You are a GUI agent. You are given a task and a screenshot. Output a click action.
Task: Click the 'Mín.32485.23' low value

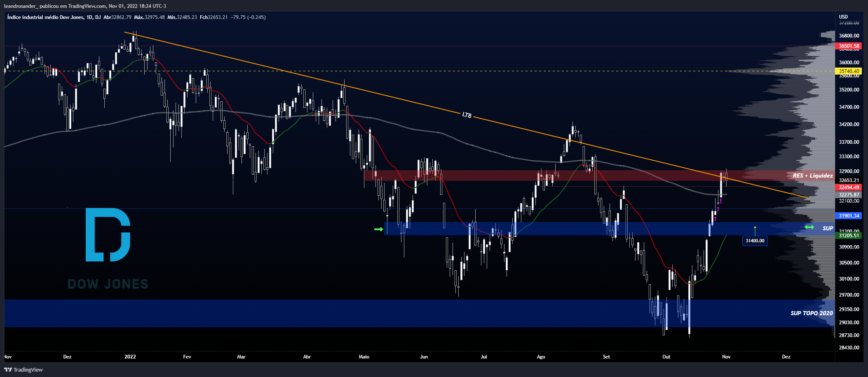[x=182, y=17]
